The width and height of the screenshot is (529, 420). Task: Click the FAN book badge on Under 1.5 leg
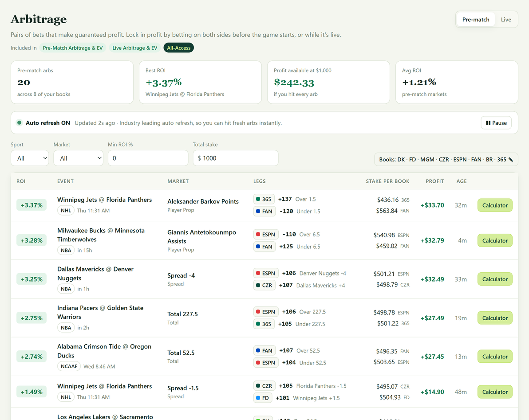(x=264, y=212)
